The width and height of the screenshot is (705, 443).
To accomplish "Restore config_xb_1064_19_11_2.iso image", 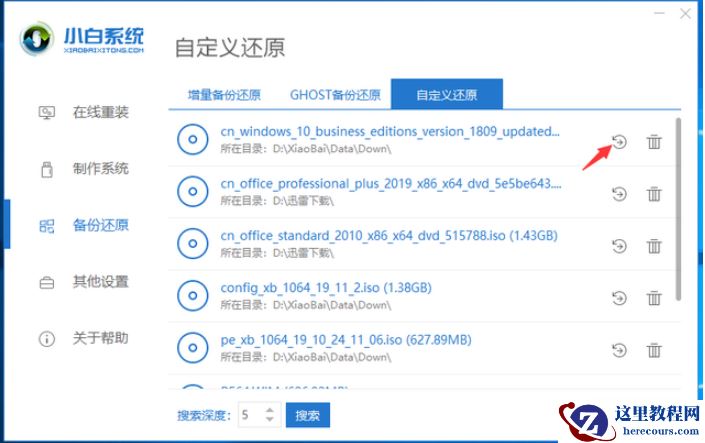I will pos(619,298).
